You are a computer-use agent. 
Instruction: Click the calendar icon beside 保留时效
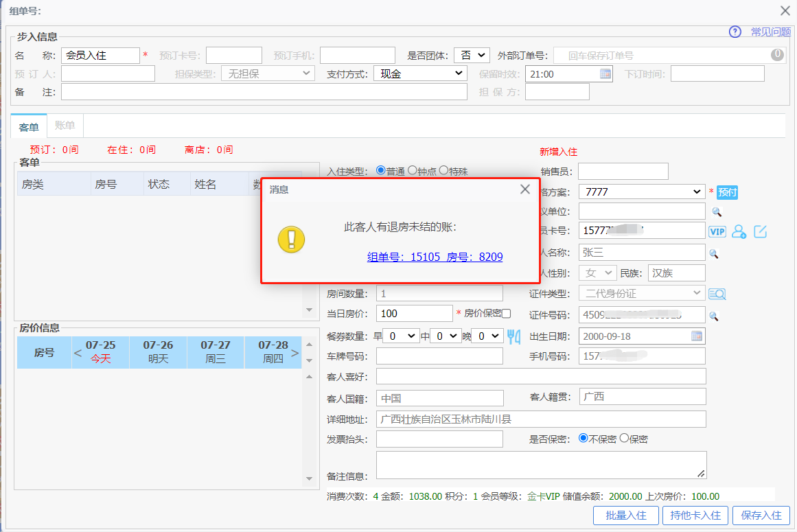(x=605, y=73)
